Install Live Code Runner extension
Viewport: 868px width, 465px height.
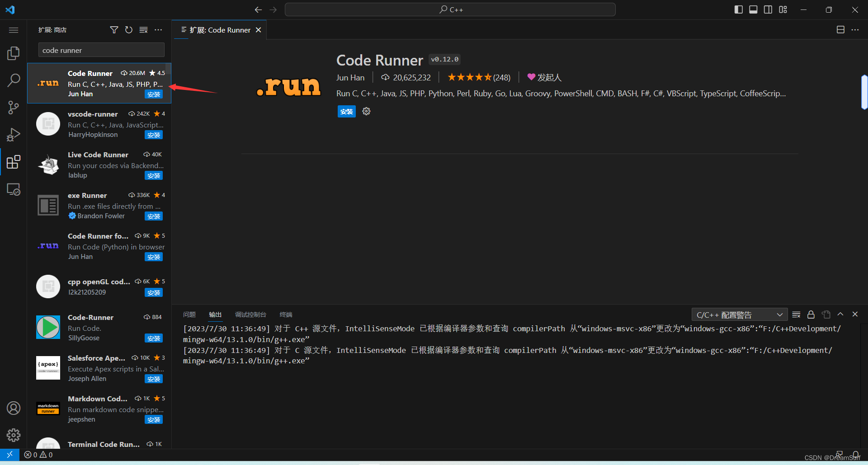(154, 176)
